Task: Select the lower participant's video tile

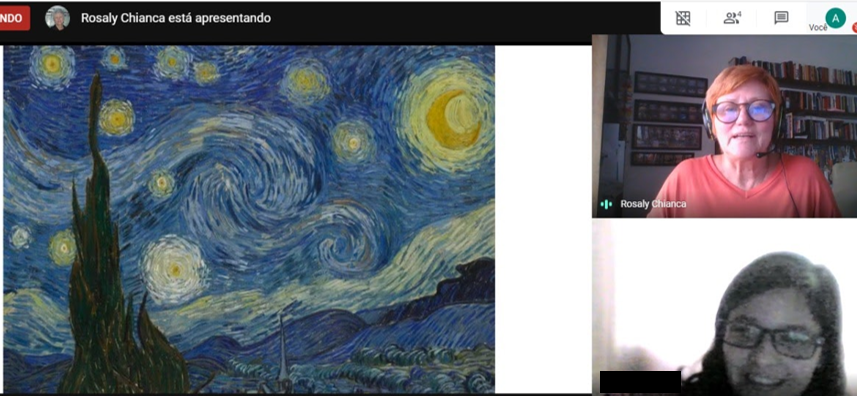Action: pyautogui.click(x=724, y=308)
